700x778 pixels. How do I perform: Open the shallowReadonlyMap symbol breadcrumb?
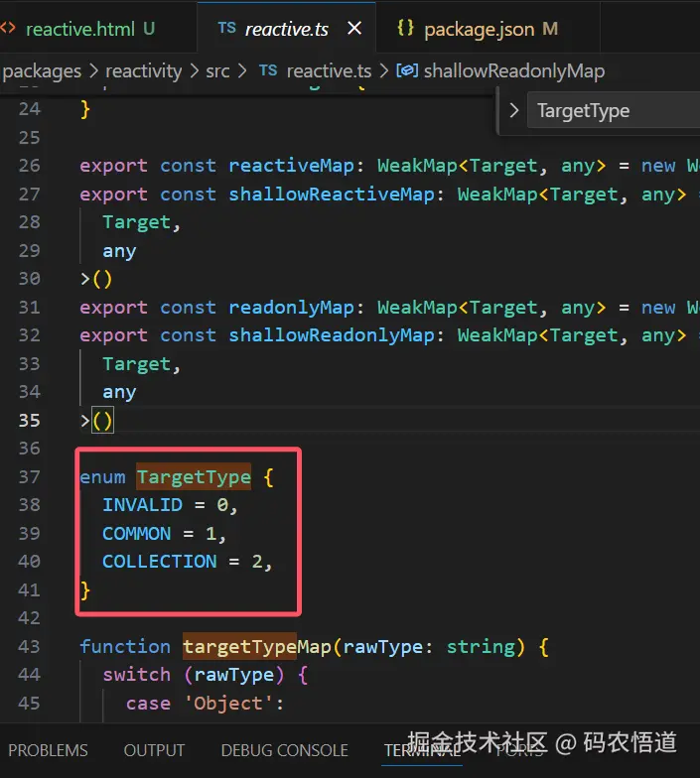point(514,71)
